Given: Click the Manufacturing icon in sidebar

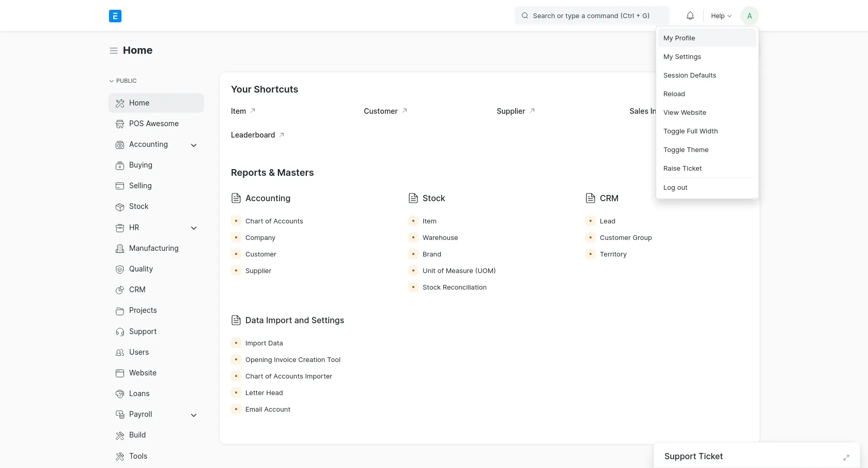Looking at the screenshot, I should (x=119, y=248).
